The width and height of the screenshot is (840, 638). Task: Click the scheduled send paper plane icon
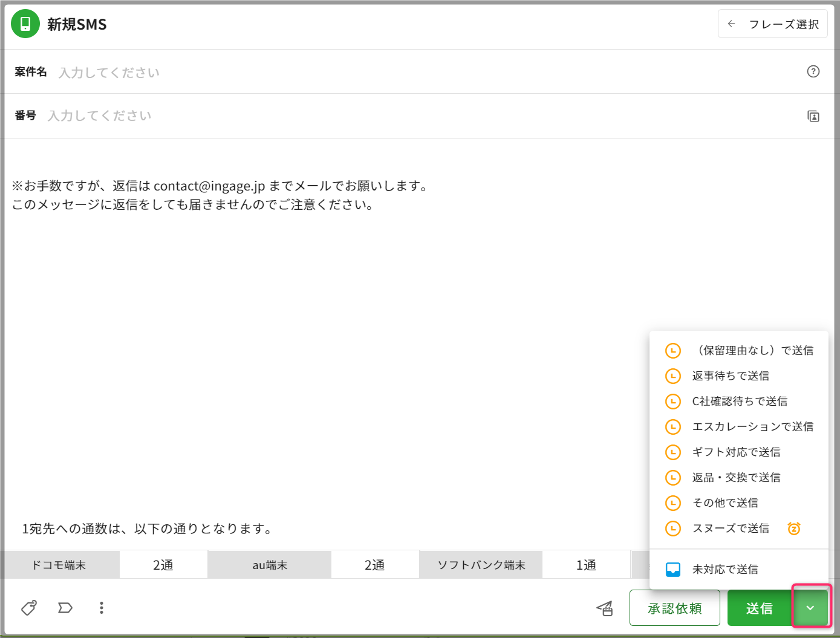click(x=605, y=608)
